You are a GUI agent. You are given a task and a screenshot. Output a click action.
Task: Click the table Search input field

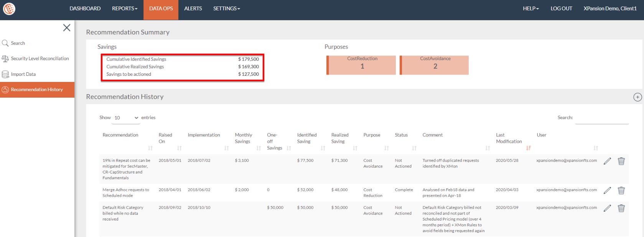click(x=601, y=118)
